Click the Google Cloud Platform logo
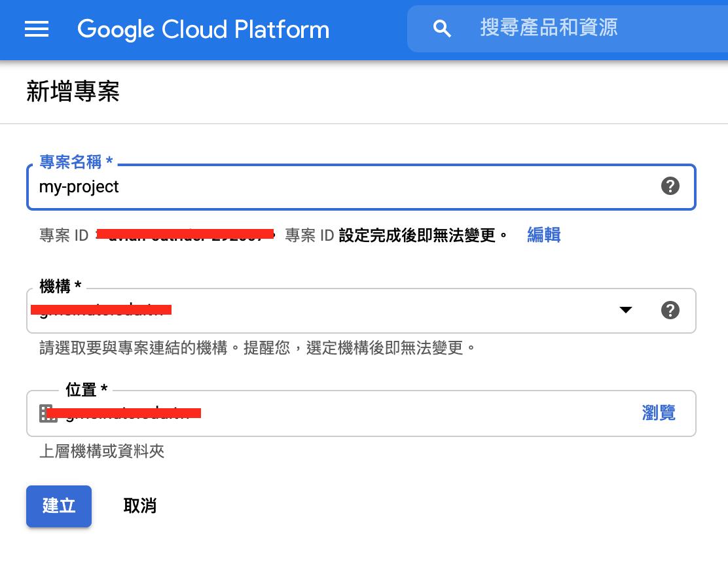The height and width of the screenshot is (577, 728). 204,29
